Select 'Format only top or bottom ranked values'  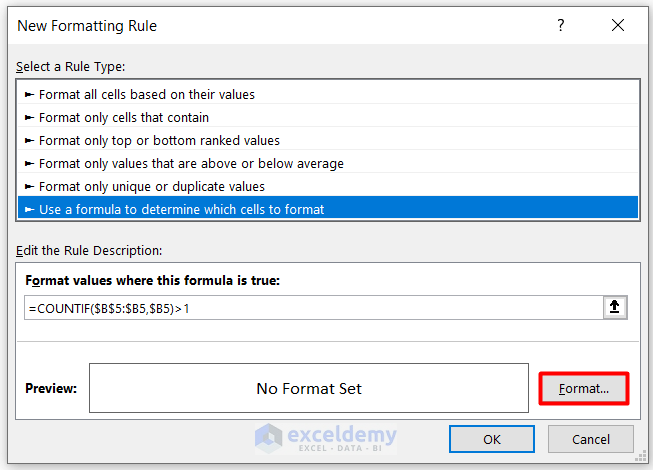pyautogui.click(x=159, y=141)
